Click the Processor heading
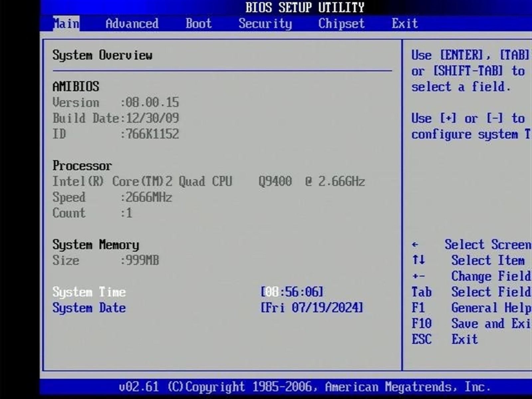This screenshot has height=399, width=532. pos(82,166)
